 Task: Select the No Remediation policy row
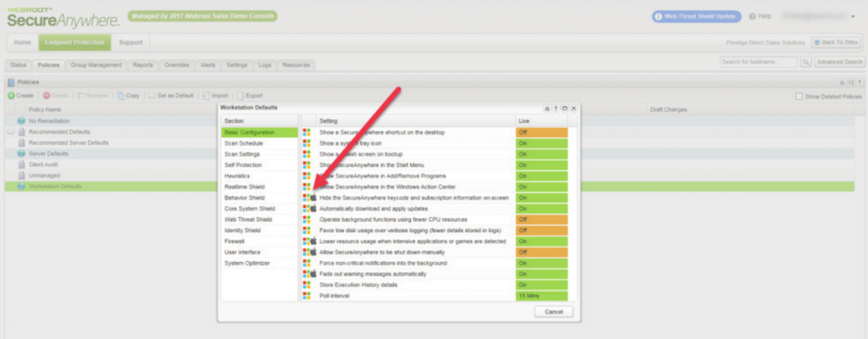[x=430, y=120]
